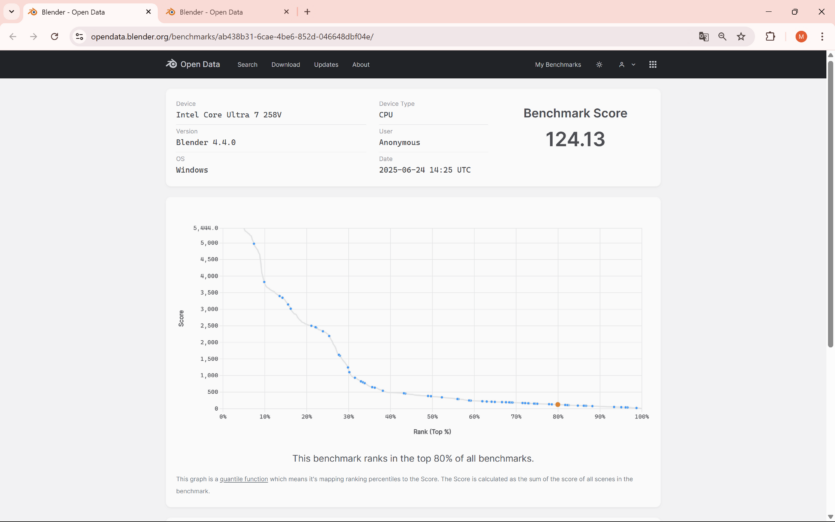835x522 pixels.
Task: Switch to second Blender - Open Data tab
Action: 228,12
